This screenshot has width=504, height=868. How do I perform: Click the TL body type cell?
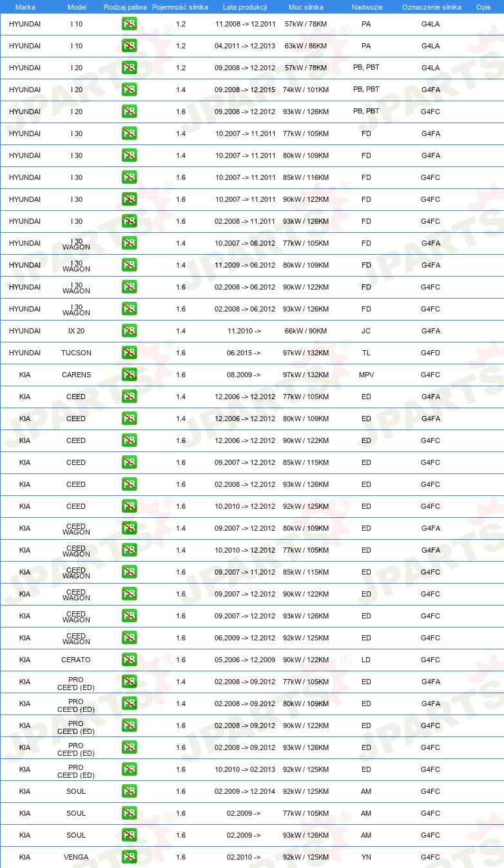coord(366,353)
